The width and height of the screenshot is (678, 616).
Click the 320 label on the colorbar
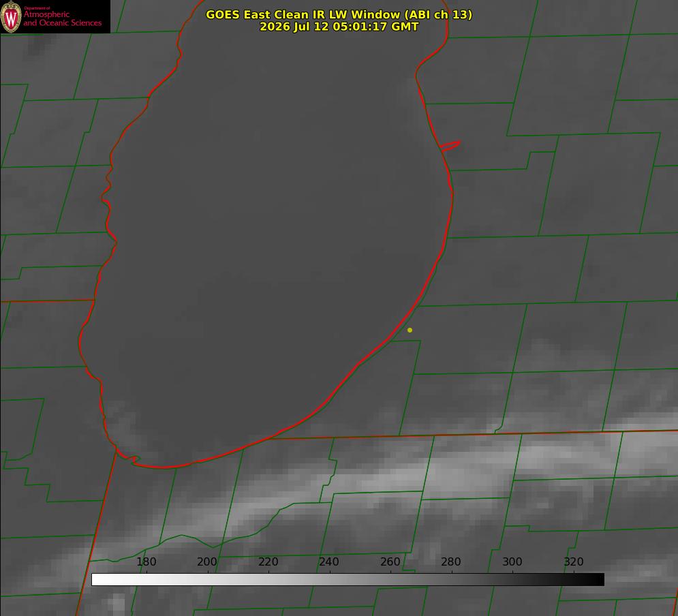[x=574, y=561]
